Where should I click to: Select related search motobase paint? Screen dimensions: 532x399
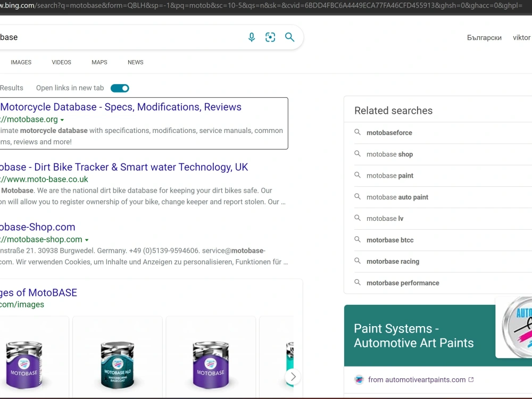tap(390, 176)
